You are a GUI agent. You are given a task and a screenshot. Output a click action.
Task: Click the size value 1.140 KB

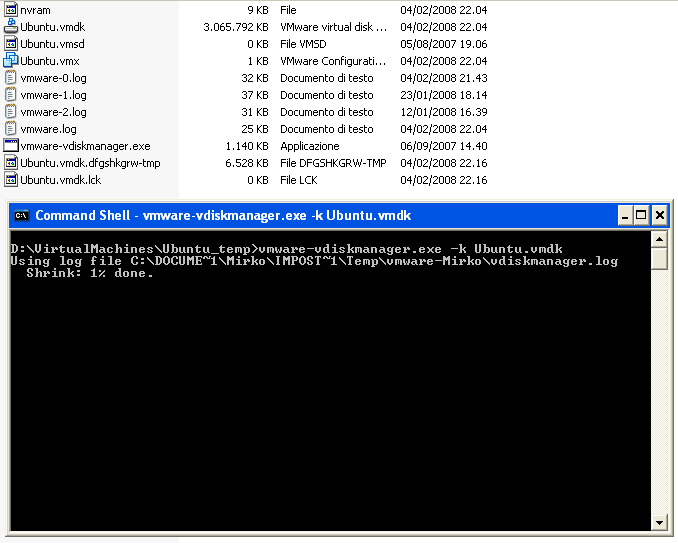(247, 146)
